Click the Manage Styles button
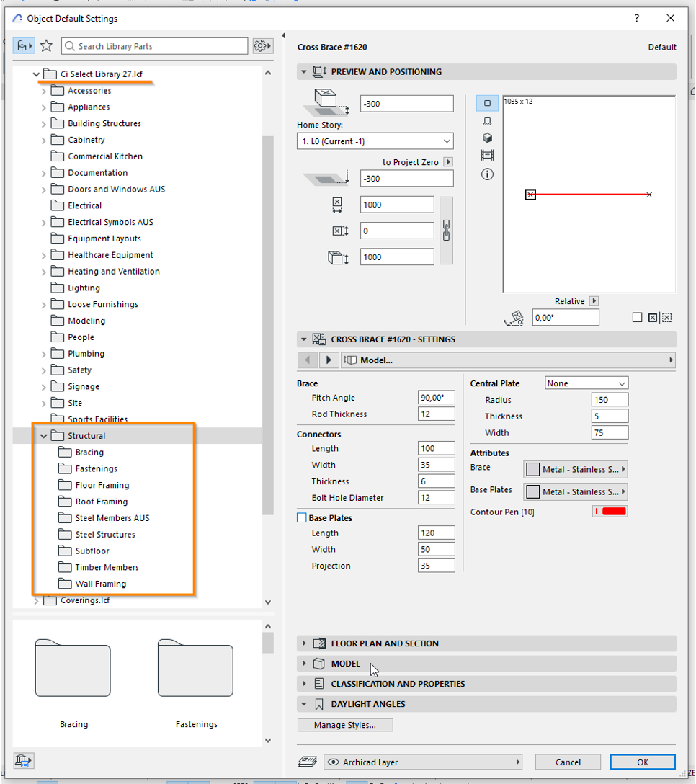The width and height of the screenshot is (696, 784). coord(345,725)
